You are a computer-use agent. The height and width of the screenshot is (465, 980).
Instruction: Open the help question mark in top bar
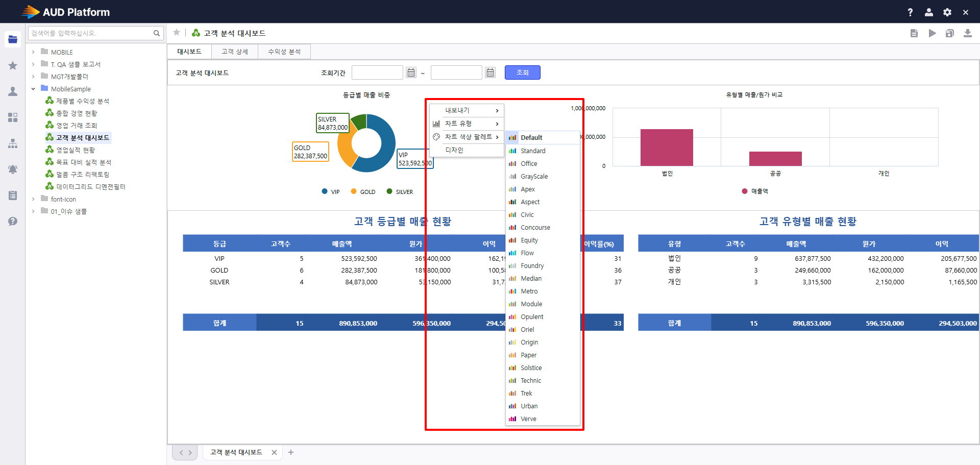point(910,12)
